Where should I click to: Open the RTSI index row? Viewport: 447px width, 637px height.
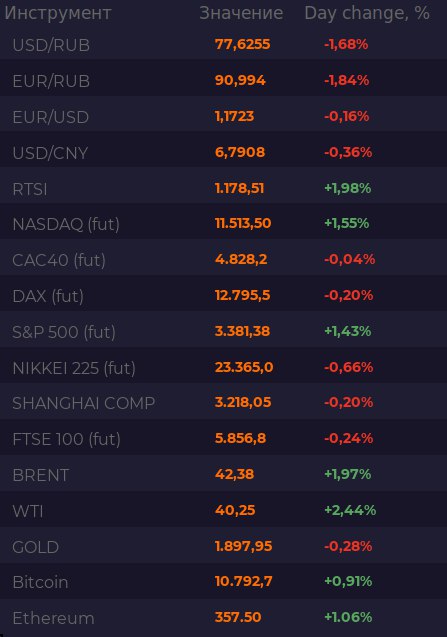[224, 189]
